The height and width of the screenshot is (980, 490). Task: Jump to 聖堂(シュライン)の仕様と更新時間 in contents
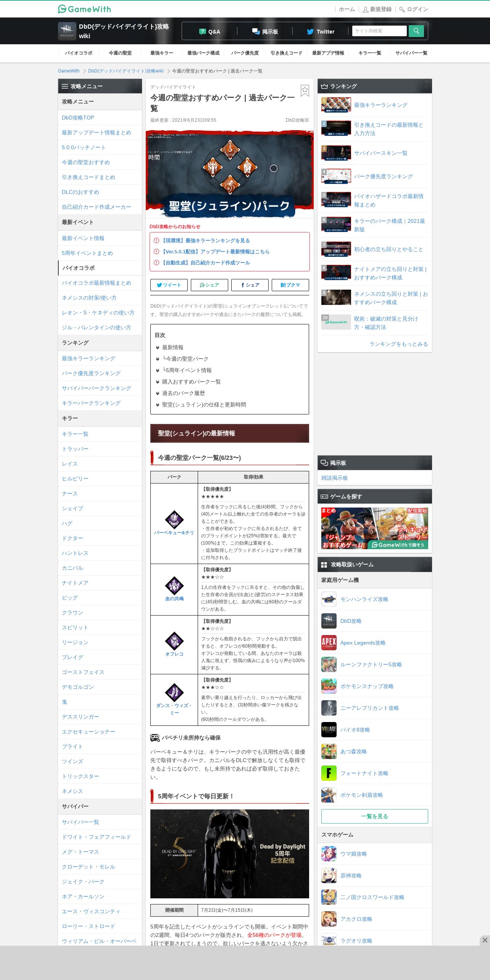coord(204,405)
